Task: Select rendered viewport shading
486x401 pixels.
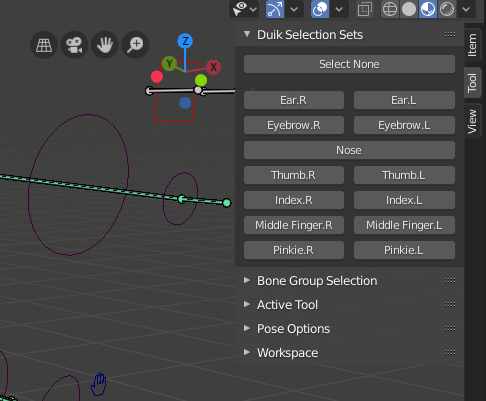Action: (447, 9)
